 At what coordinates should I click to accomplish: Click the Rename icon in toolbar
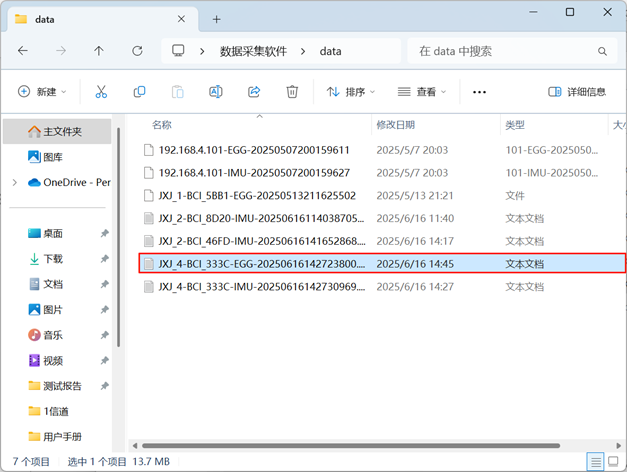coord(215,92)
